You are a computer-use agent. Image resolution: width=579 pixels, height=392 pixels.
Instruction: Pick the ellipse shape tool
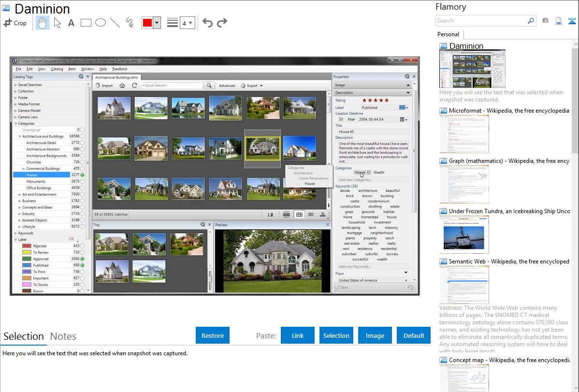101,23
